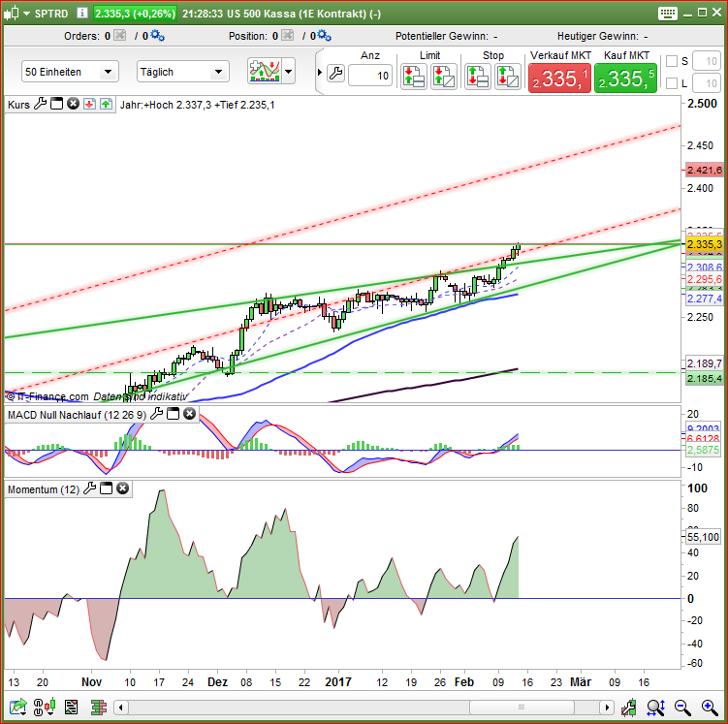Viewport: 728px width, 724px height.
Task: Click the Anz quantity input field
Action: 370,76
